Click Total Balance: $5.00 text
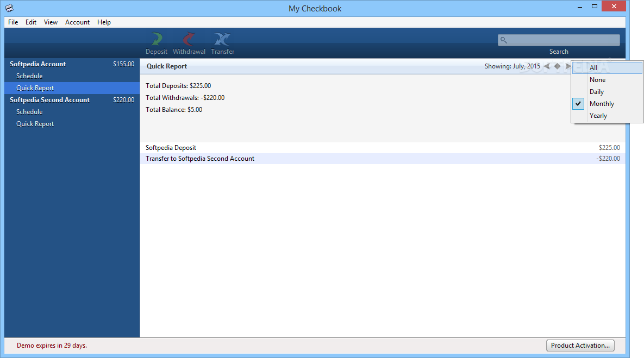 [x=174, y=110]
